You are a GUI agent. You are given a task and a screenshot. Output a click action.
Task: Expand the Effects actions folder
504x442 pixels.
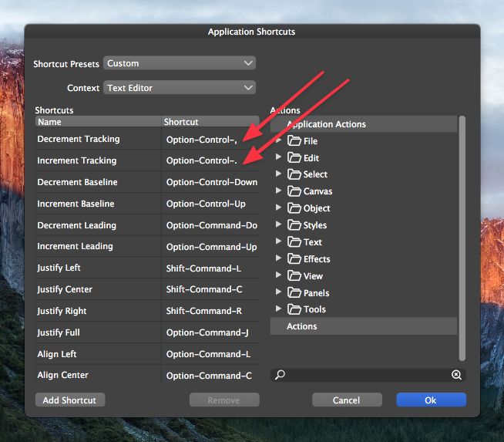point(278,258)
